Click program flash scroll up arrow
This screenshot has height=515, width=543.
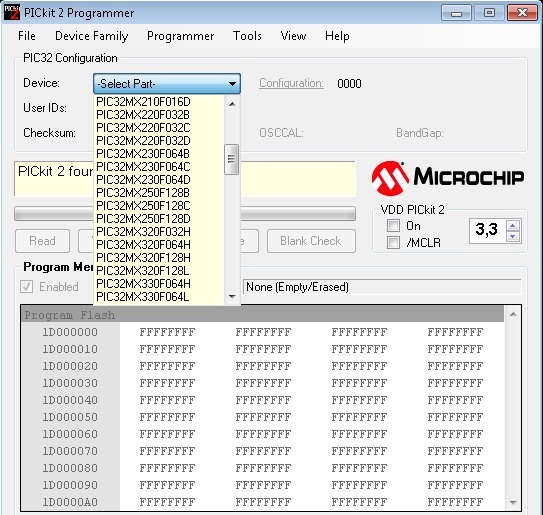click(x=513, y=314)
